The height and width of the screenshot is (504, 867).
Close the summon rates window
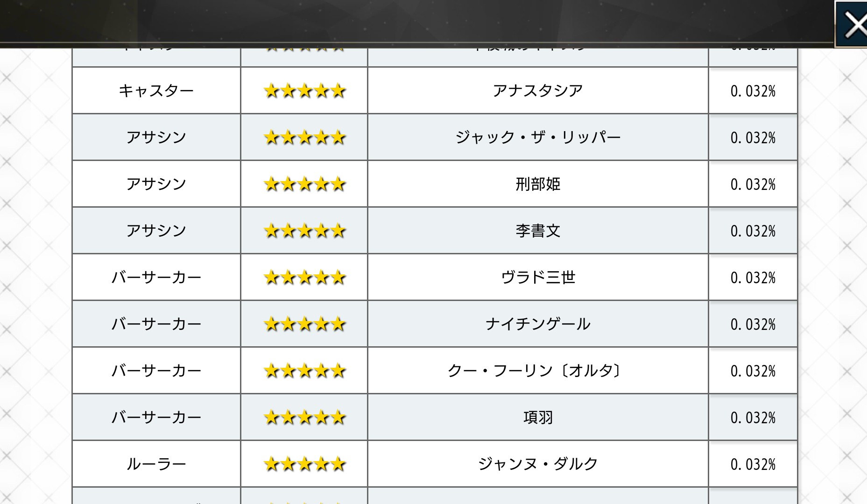click(x=853, y=25)
